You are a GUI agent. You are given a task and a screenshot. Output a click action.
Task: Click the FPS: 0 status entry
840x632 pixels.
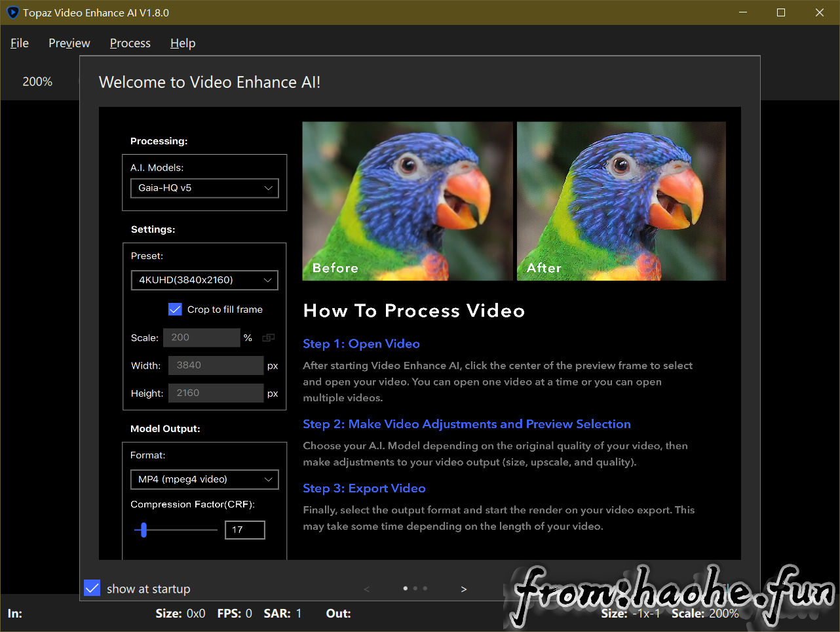click(235, 614)
